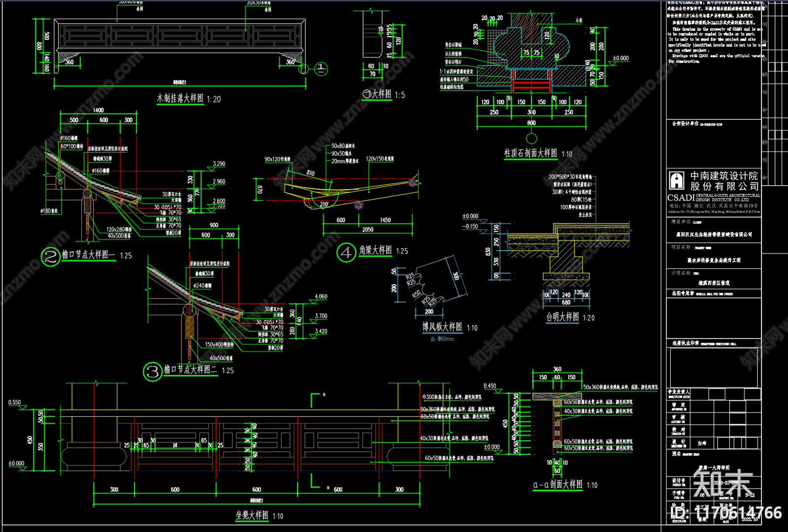Select the 台明大样图 title text
The height and width of the screenshot is (532, 788).
coord(562,317)
